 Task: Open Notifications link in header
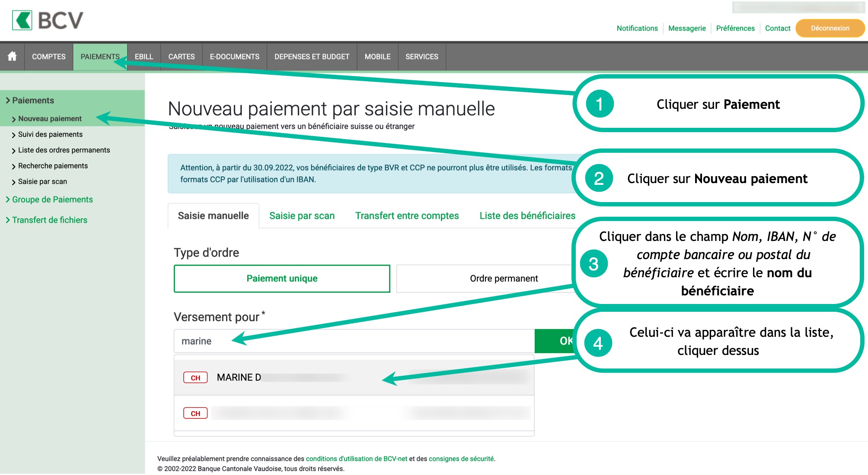pyautogui.click(x=637, y=28)
